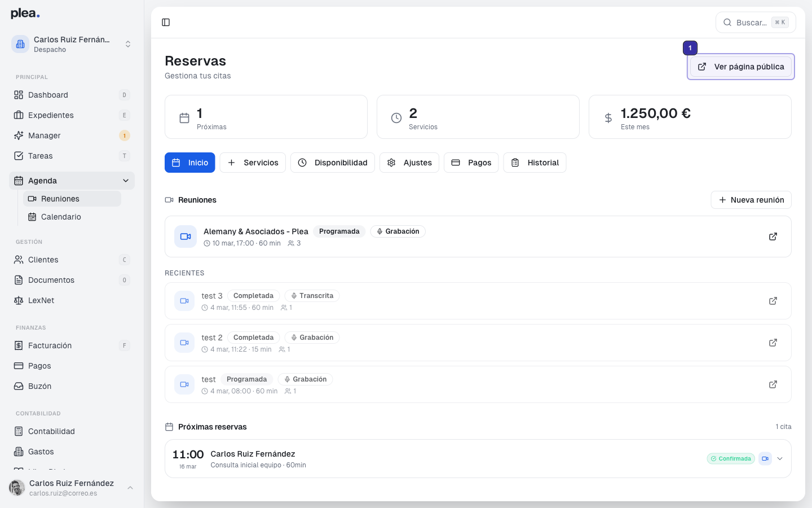The height and width of the screenshot is (508, 812).
Task: Open external link for test 3 meeting
Action: point(773,301)
